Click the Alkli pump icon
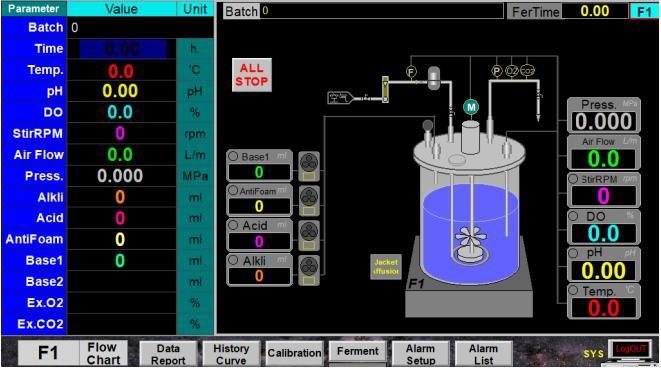This screenshot has height=368, width=661. (309, 271)
